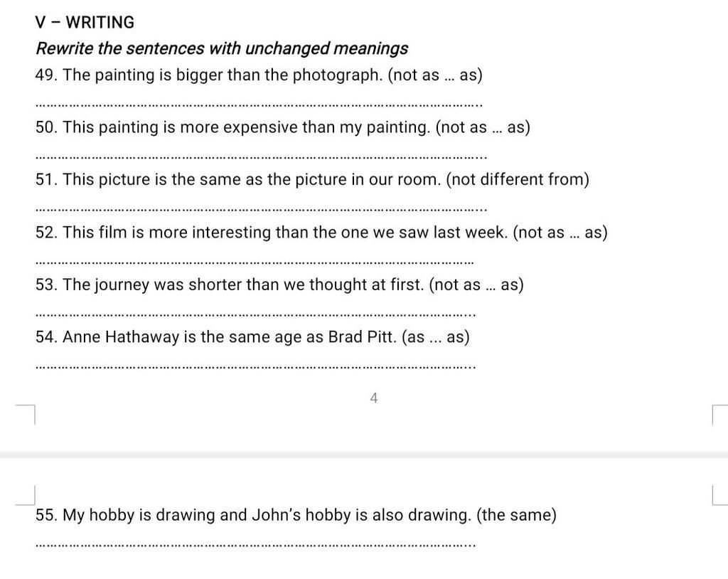Click the '(not different from)' hint in question 51
Image resolution: width=728 pixels, height=579 pixels.
click(518, 179)
